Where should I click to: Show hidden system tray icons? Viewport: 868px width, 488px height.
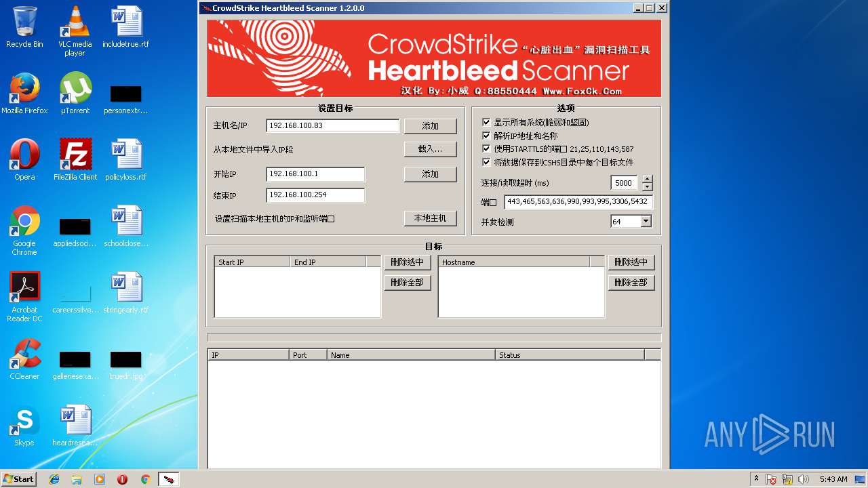point(756,479)
